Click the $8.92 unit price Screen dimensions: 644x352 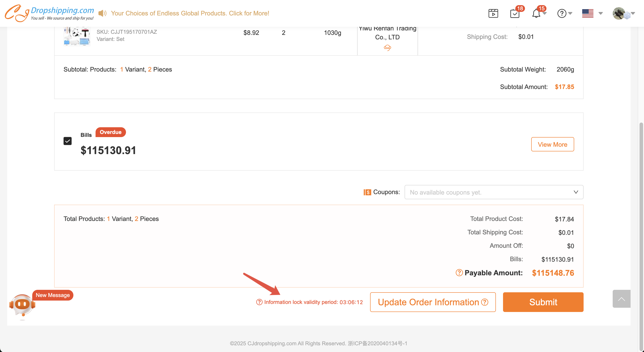(x=251, y=33)
